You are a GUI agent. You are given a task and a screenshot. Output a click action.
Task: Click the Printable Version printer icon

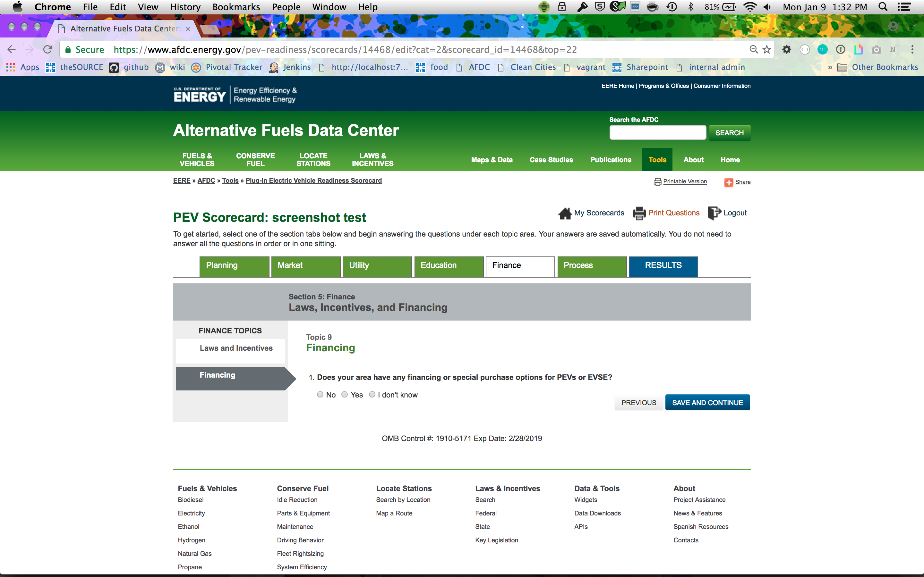pyautogui.click(x=657, y=182)
